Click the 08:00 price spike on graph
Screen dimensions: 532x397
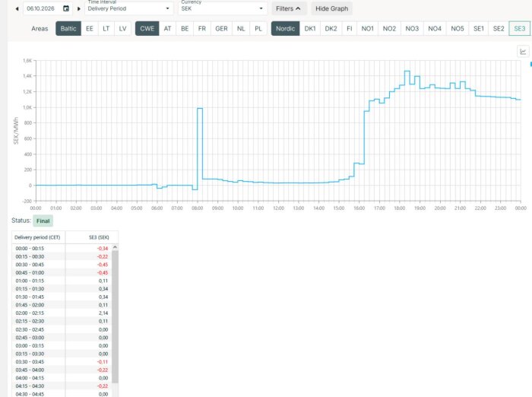[x=200, y=108]
